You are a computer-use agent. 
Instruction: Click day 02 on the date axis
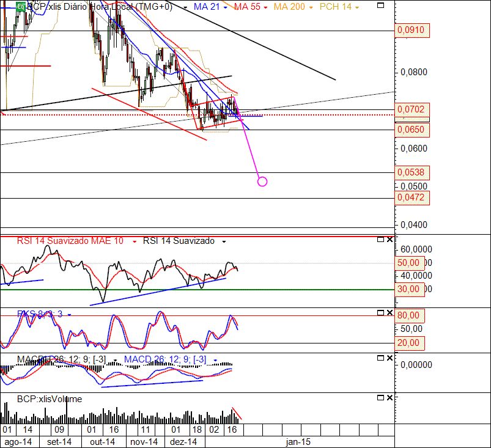(x=214, y=430)
